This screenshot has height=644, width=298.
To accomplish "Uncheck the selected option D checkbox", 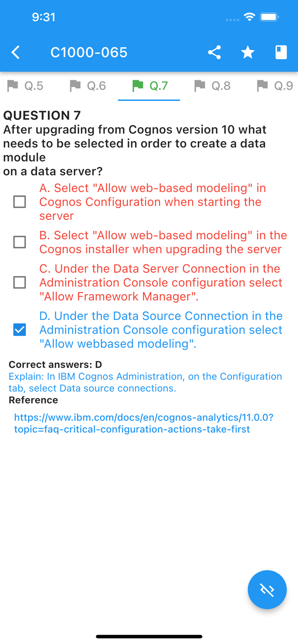I will point(19,329).
